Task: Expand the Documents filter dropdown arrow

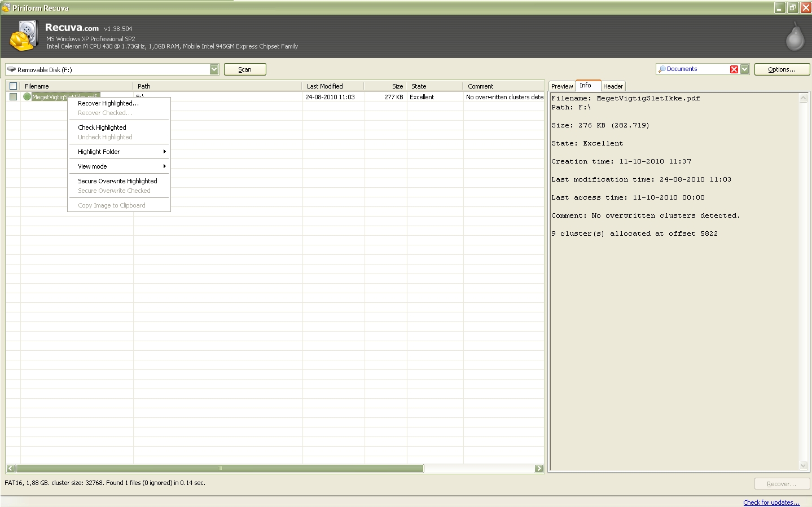Action: click(x=744, y=69)
